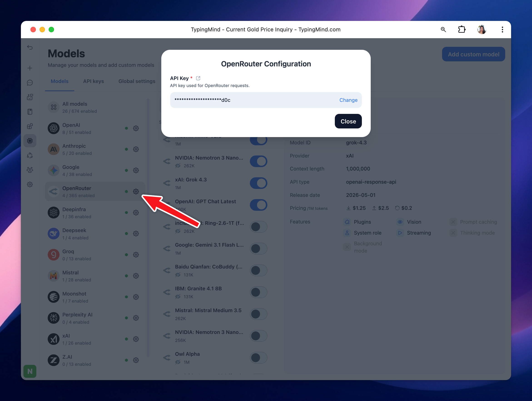
Task: Turn off the OpenAI: GPT Chat Latest toggle
Action: coord(259,205)
